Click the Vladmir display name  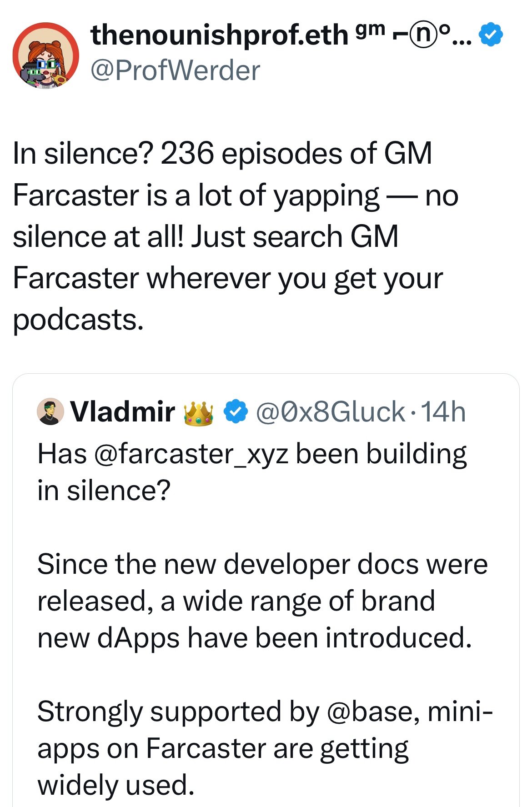[123, 412]
